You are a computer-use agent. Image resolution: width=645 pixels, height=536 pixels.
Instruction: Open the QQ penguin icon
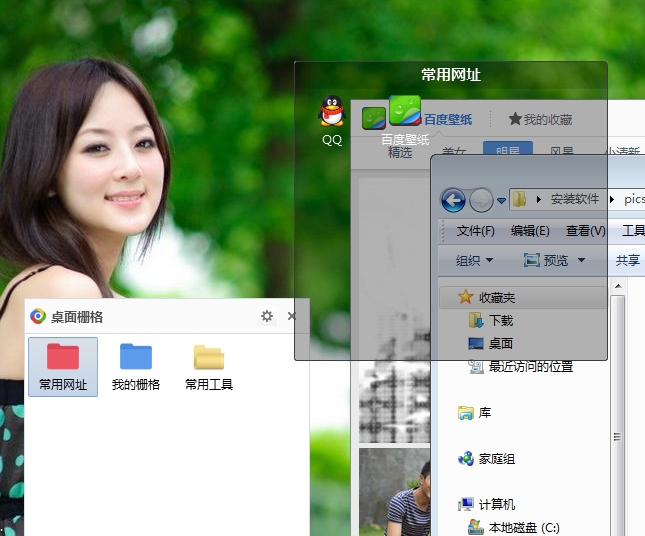(332, 111)
